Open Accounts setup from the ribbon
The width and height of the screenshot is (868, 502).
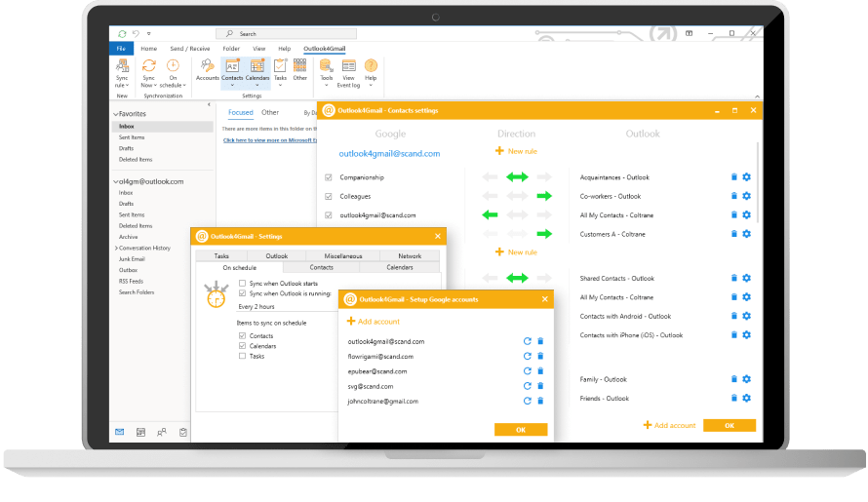click(208, 70)
